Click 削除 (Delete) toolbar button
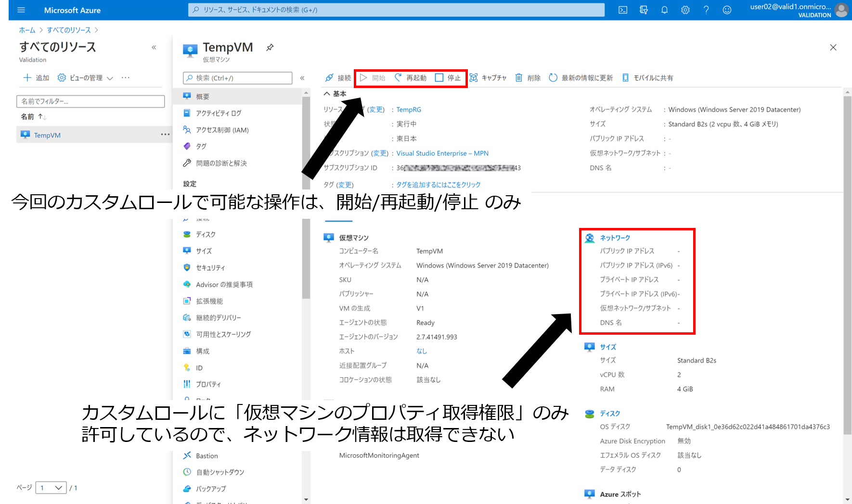This screenshot has width=852, height=504. point(528,78)
